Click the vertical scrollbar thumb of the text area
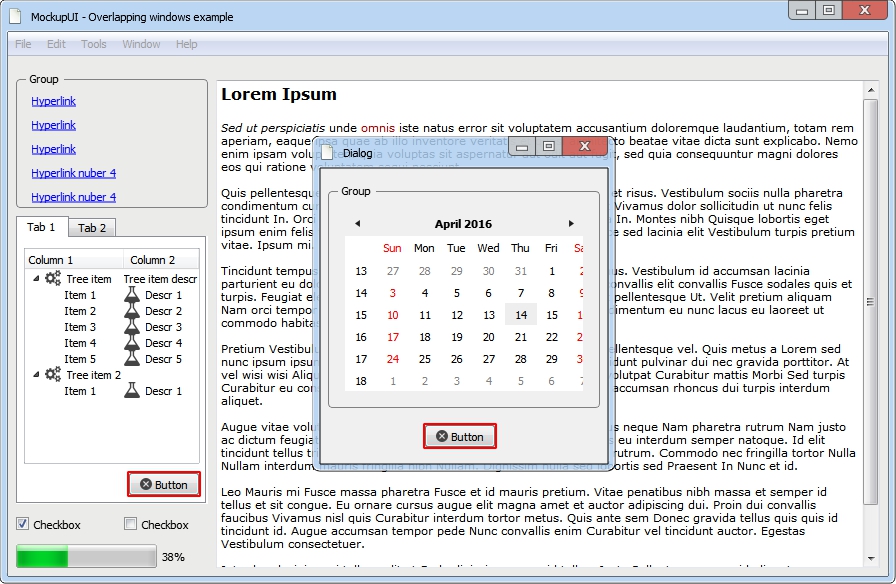This screenshot has height=584, width=896. click(870, 302)
